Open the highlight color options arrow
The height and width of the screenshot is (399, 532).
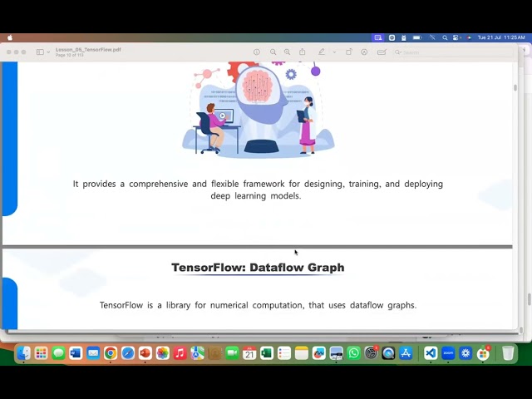(x=334, y=52)
